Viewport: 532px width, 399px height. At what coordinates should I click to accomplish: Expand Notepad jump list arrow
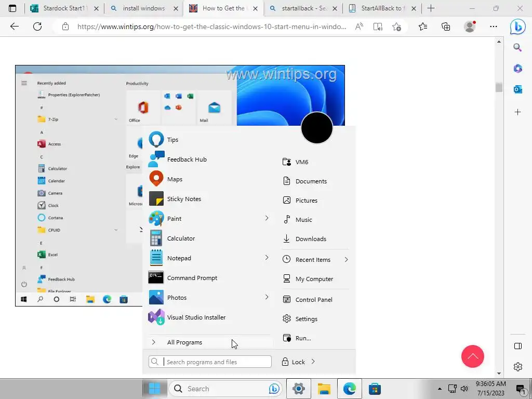(267, 258)
